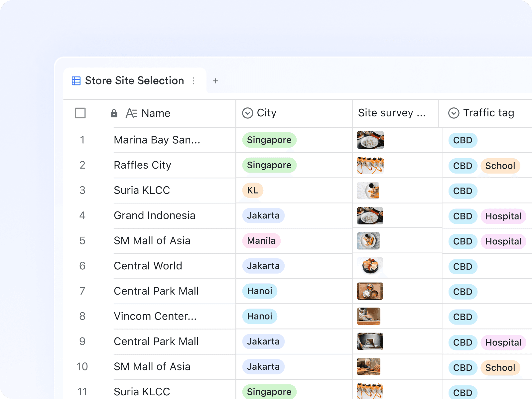Click the Hospital tag in Grand Indonesia row
This screenshot has width=532, height=399.
coord(503,216)
